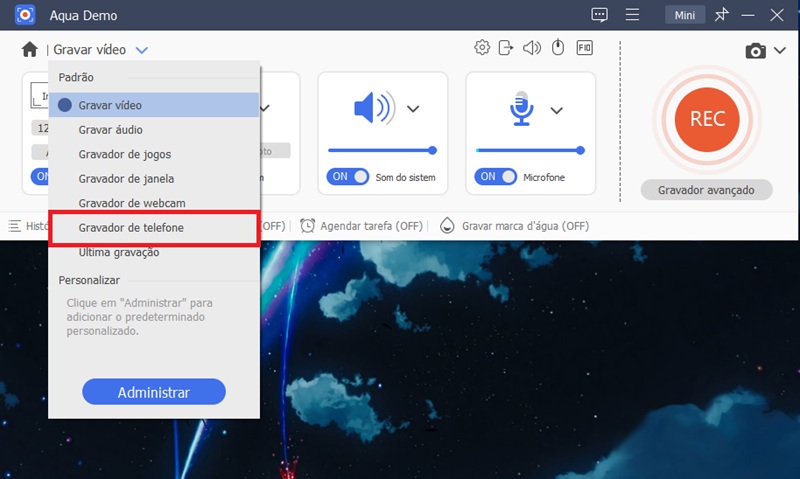The height and width of the screenshot is (479, 800).
Task: Open the sound speaker toolbar icon
Action: click(532, 48)
